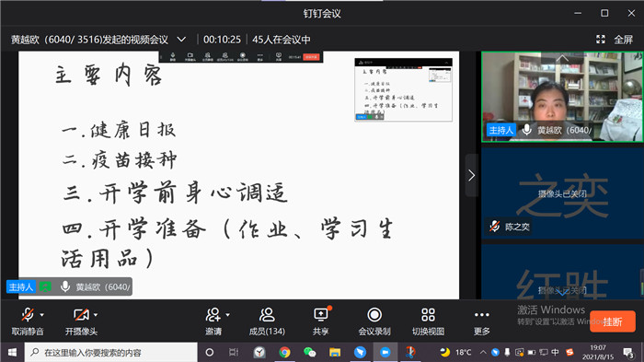
Task: Show hidden system tray icons
Action: click(483, 352)
